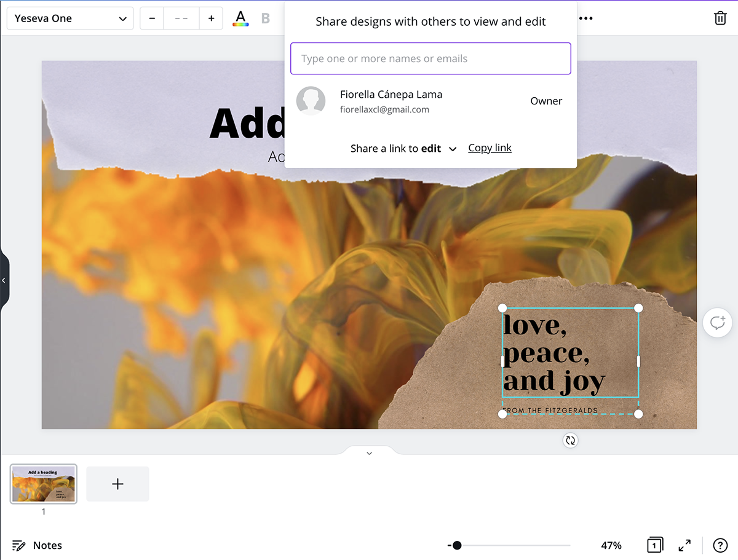Open the three-dot overflow menu
Image resolution: width=738 pixels, height=560 pixels.
(x=585, y=18)
